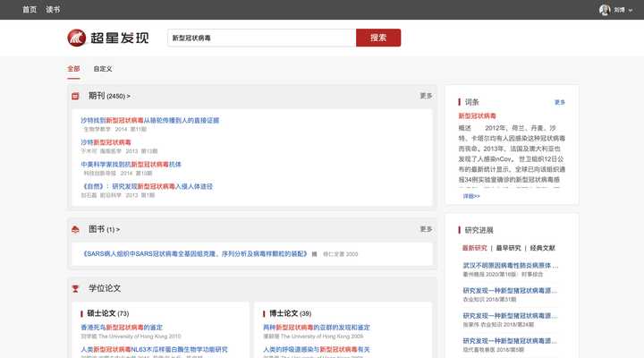Viewport: 644px width, 358px height.
Task: Click the 学位论文 section trophy icon
Action: (76, 288)
